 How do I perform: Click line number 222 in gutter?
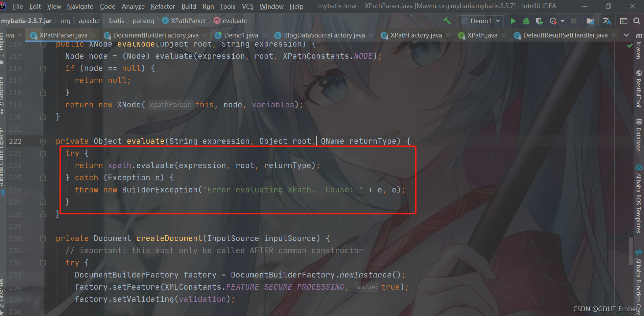click(x=15, y=141)
